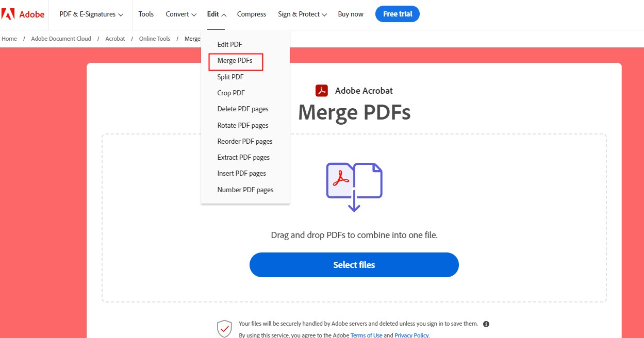Select Number PDF pages menu entry

pyautogui.click(x=245, y=190)
